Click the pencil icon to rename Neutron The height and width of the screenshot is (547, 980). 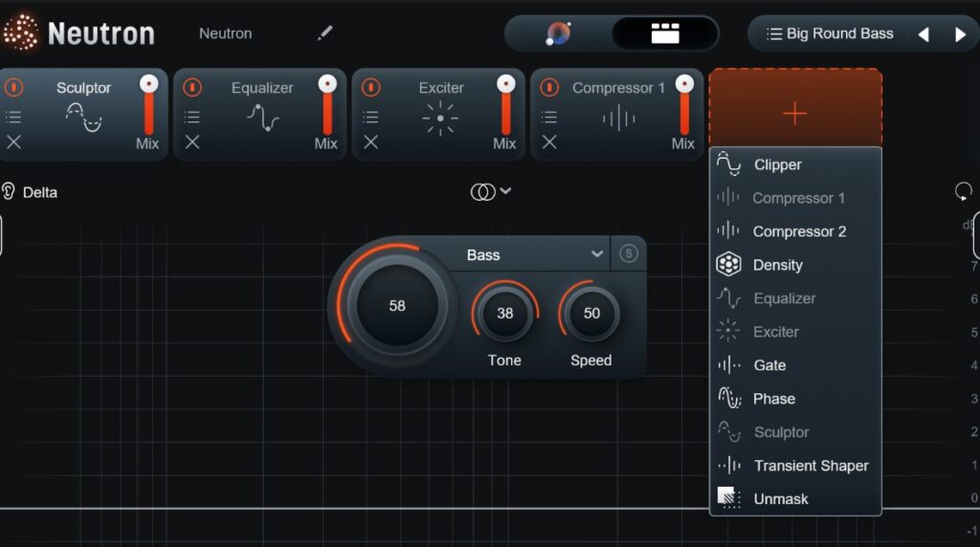pos(325,33)
